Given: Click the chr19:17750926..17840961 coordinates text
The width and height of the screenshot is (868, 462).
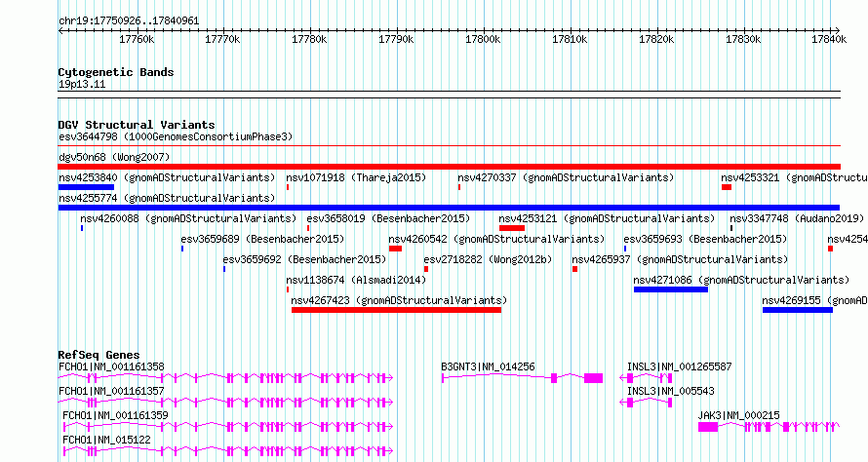Looking at the screenshot, I should (129, 21).
